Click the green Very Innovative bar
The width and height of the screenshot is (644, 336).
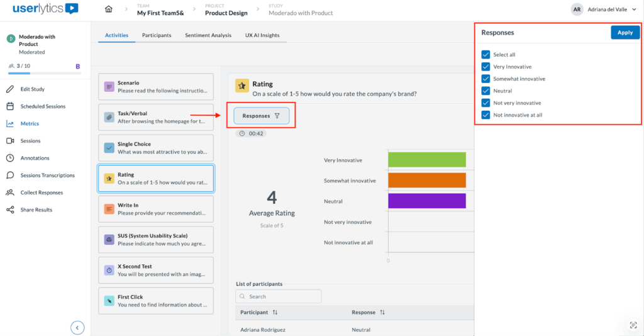click(427, 160)
